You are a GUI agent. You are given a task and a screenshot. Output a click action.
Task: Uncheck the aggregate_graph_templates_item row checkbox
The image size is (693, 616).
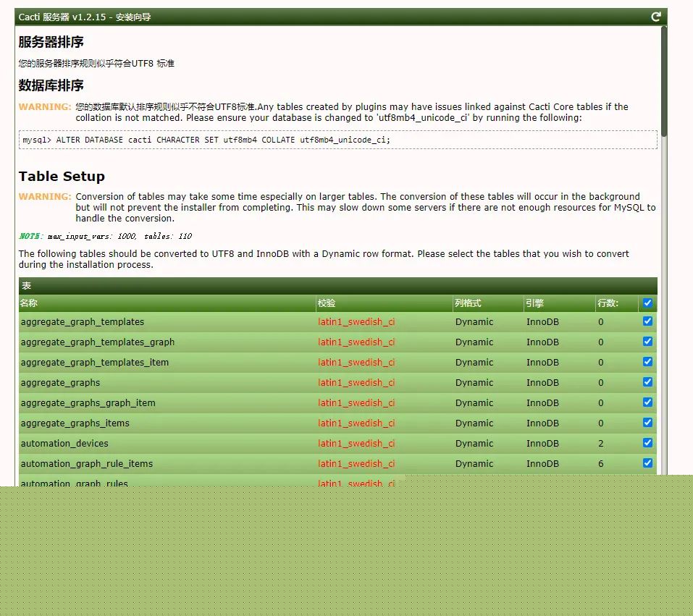(647, 362)
